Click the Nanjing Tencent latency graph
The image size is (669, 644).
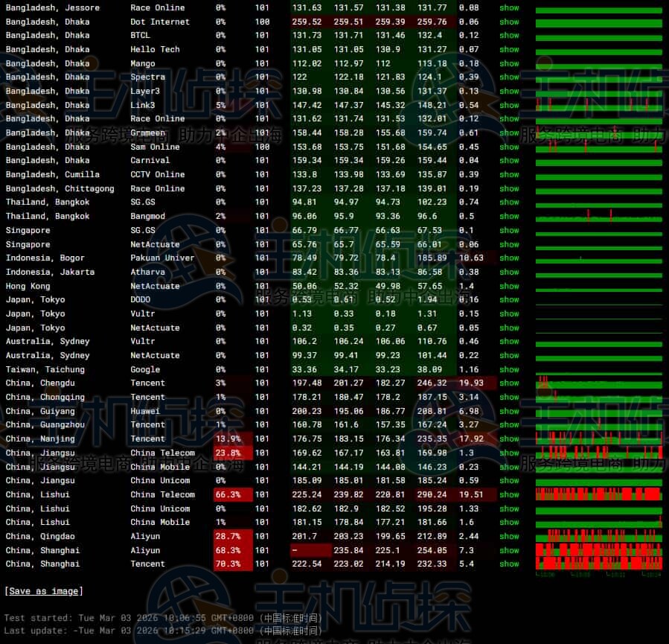pyautogui.click(x=598, y=439)
